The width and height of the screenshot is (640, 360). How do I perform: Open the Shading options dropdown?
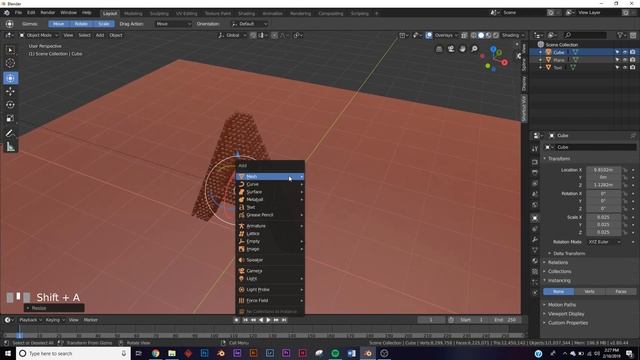[513, 36]
